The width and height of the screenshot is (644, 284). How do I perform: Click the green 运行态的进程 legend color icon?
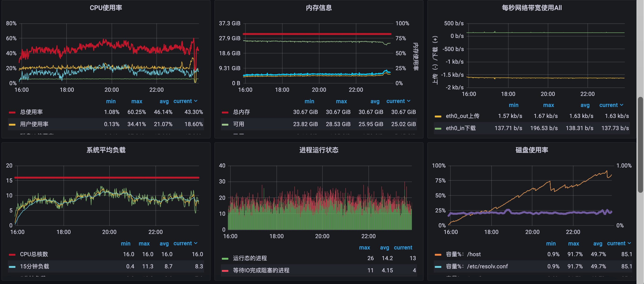[225, 259]
